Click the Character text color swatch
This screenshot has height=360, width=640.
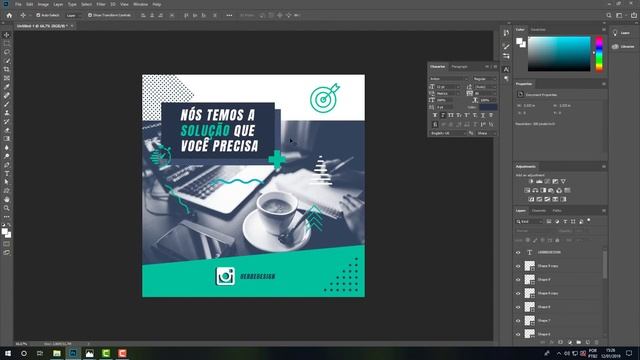tap(488, 107)
